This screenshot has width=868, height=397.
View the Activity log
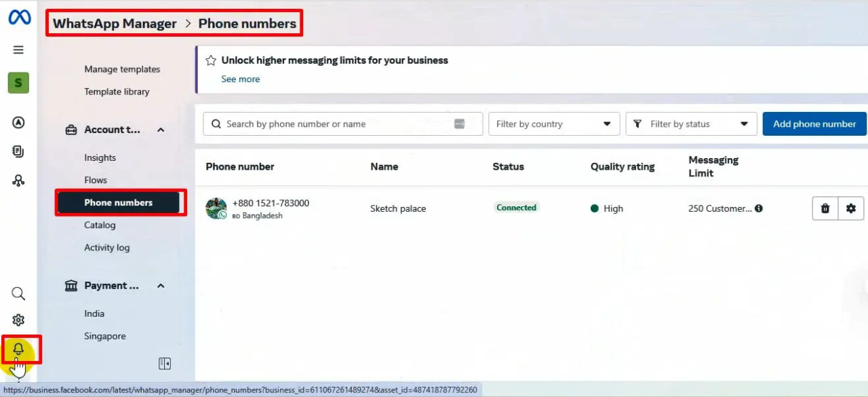[x=106, y=247]
